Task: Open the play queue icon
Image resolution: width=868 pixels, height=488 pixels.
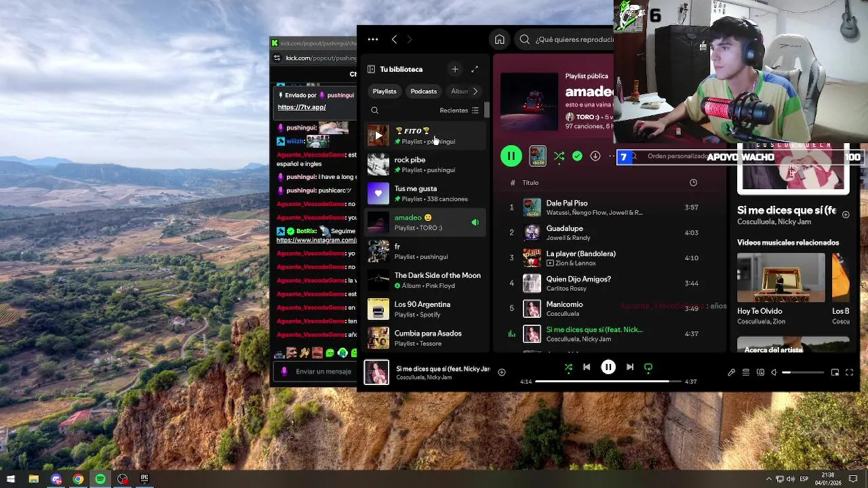Action: [746, 372]
